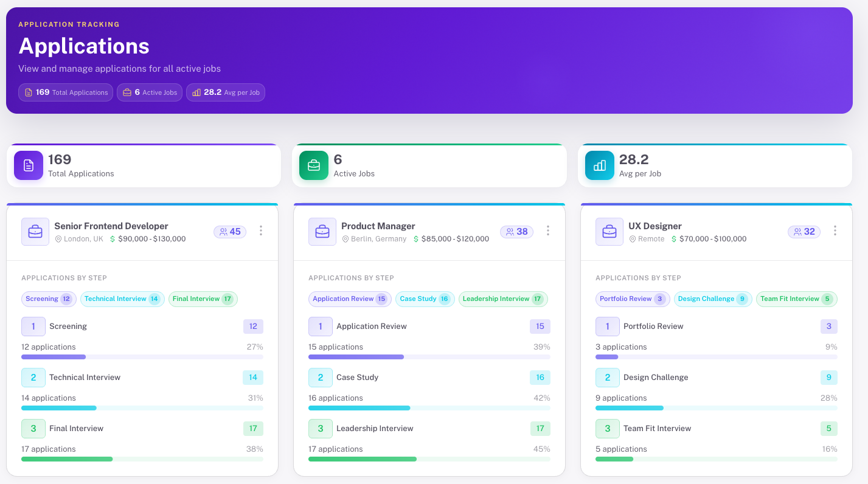Open the options menu on Senior Frontend Developer
This screenshot has height=484, width=868.
point(260,231)
